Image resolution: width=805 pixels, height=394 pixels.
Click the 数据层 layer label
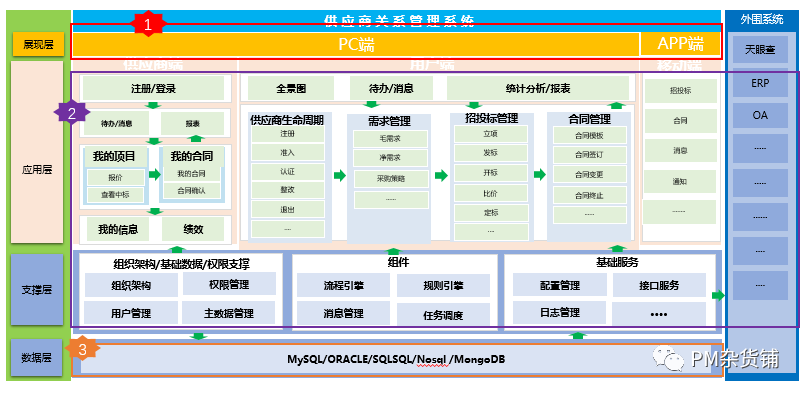pyautogui.click(x=37, y=358)
